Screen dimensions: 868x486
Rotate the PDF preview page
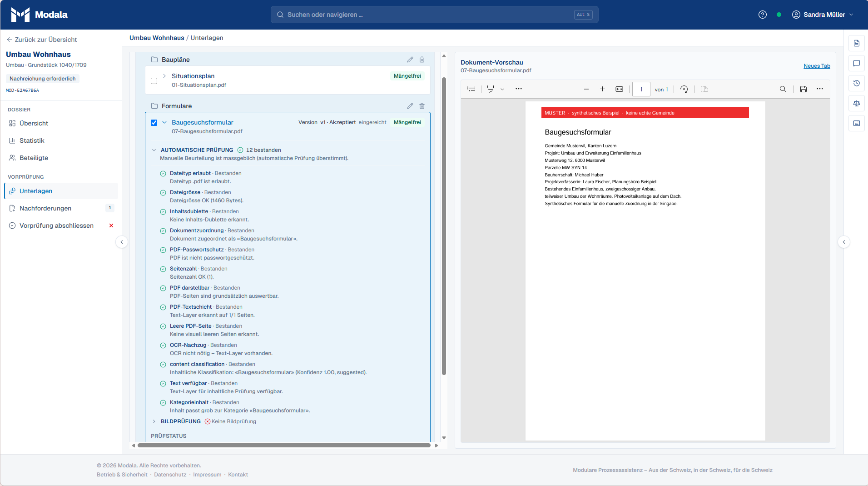(684, 89)
